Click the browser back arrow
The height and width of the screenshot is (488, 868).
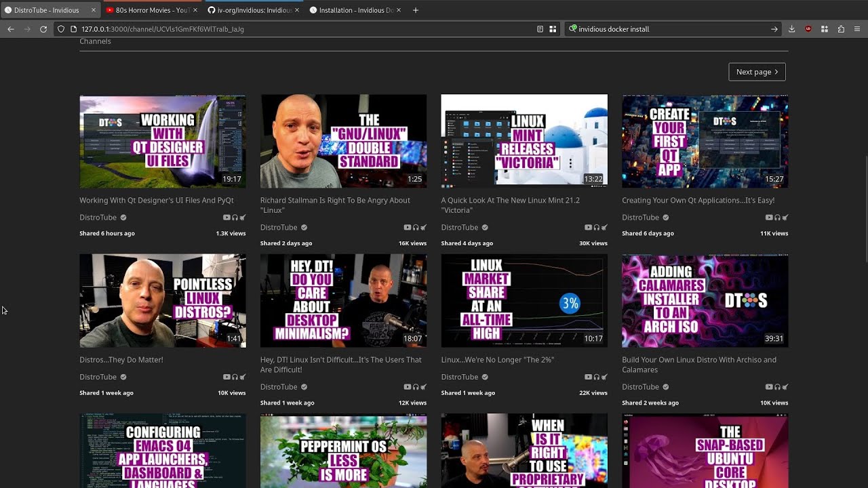(11, 29)
